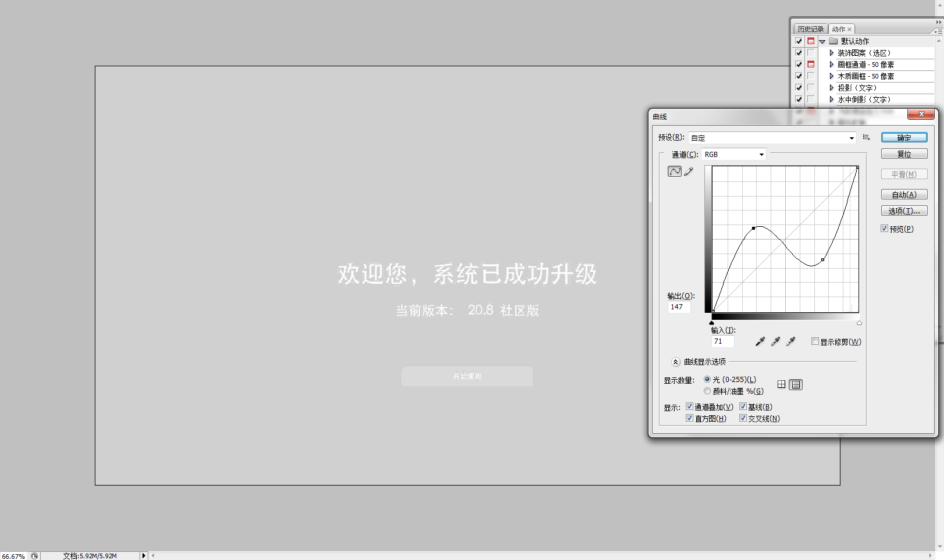944x560 pixels.
Task: Select the 装饰图案（选区）action row
Action: (x=876, y=53)
